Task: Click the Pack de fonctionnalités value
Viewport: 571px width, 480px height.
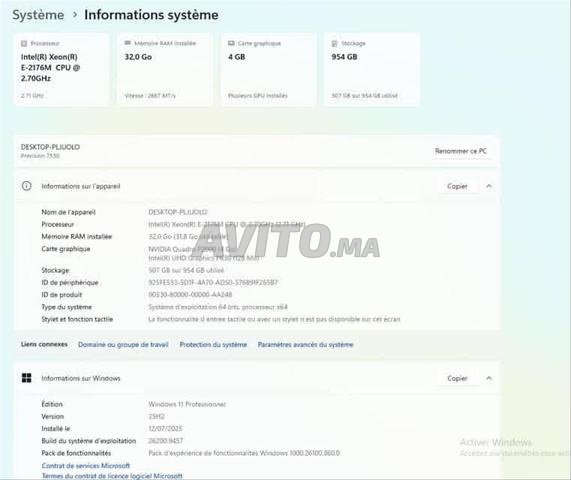Action: [x=244, y=453]
